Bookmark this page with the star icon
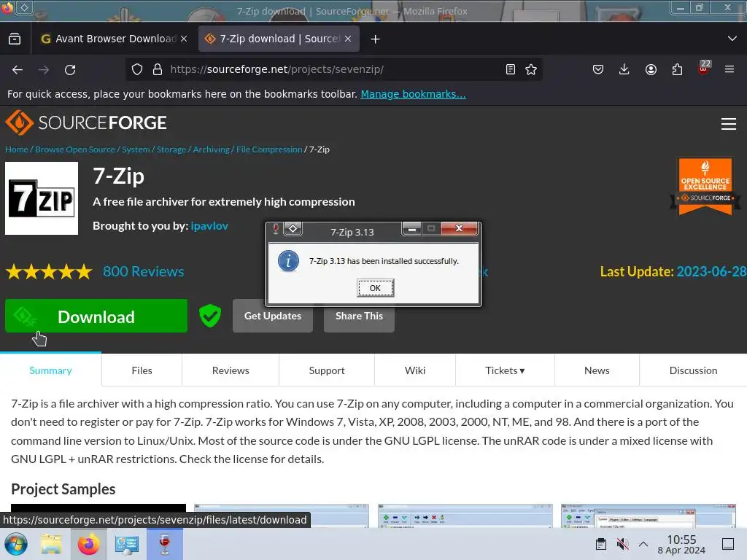This screenshot has height=560, width=747. tap(531, 69)
